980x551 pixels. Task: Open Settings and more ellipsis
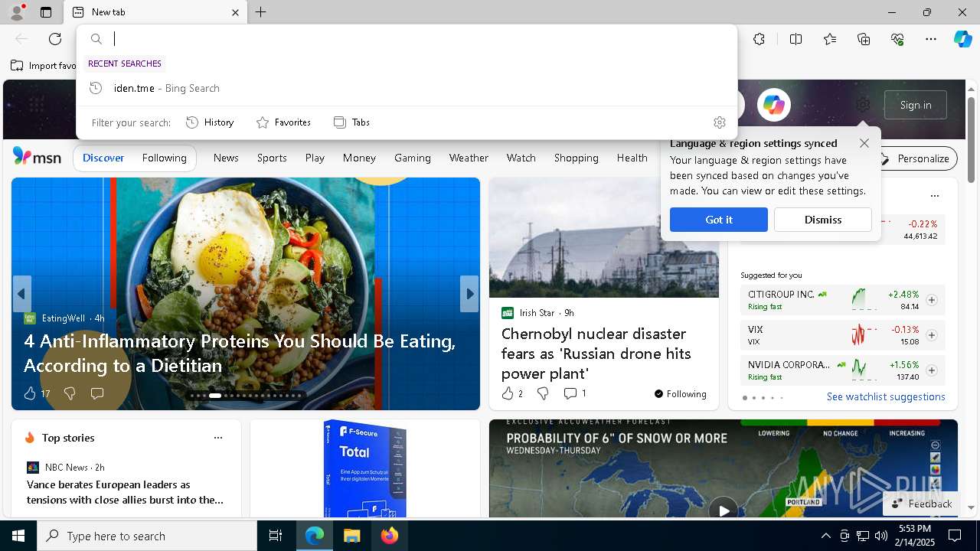pyautogui.click(x=931, y=39)
